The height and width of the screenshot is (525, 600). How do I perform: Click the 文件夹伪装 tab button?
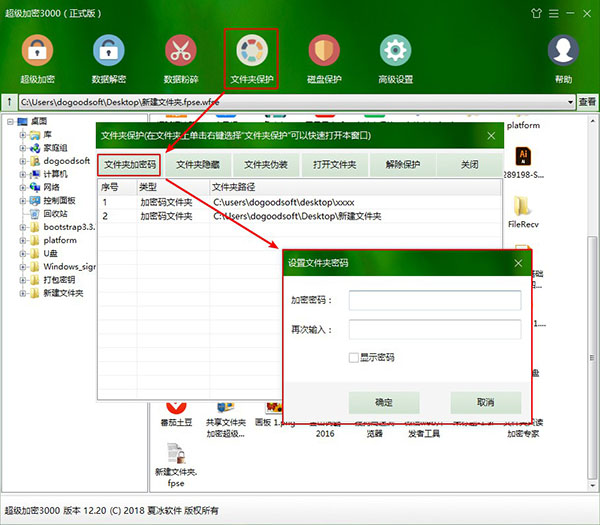266,165
